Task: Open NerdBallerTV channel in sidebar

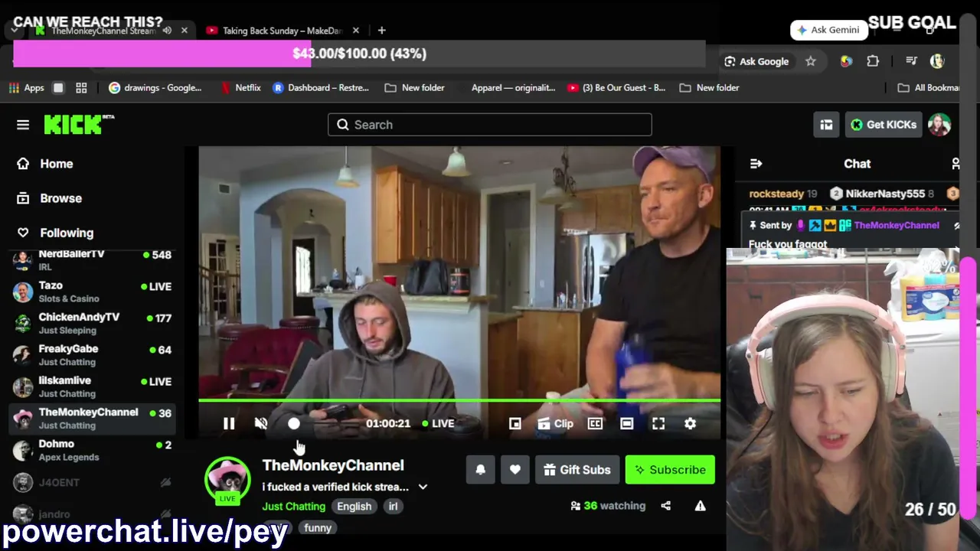Action: (x=93, y=259)
